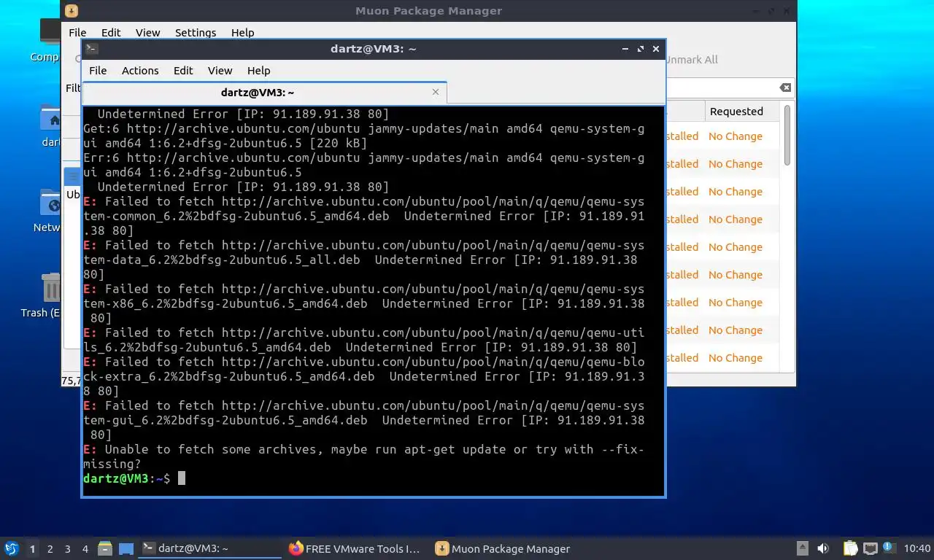Screen dimensions: 934x560
Task: Open the terminal Help menu
Action: click(x=258, y=71)
